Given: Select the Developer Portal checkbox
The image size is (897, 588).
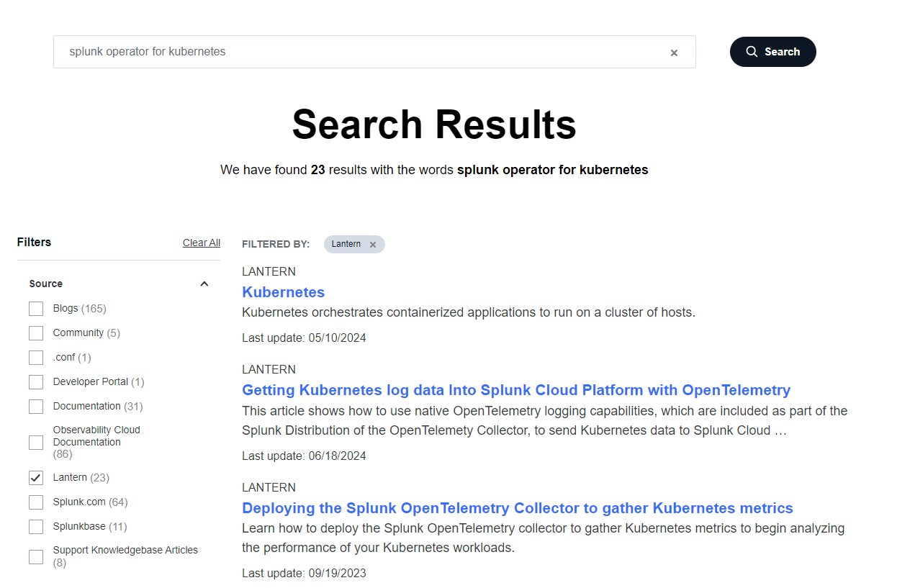Looking at the screenshot, I should tap(36, 382).
